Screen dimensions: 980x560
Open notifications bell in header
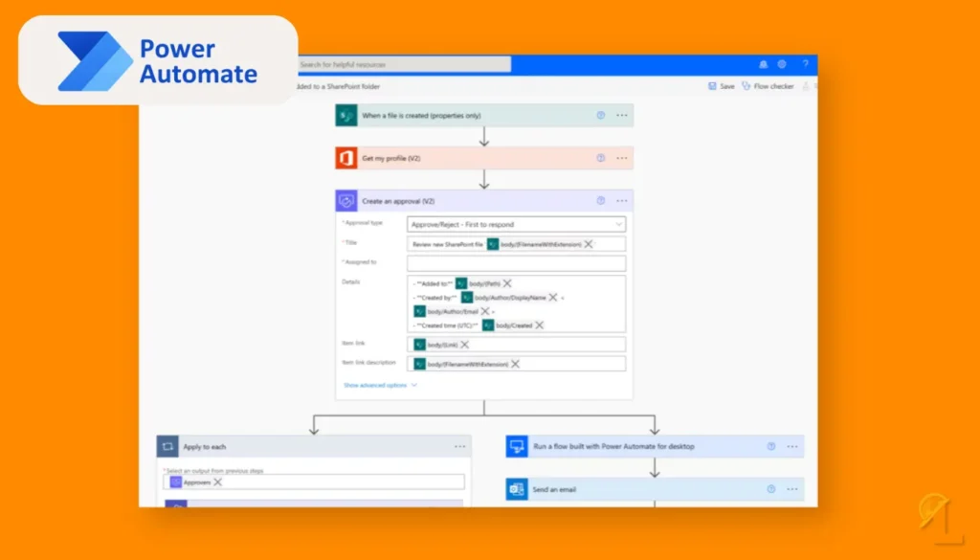click(763, 64)
